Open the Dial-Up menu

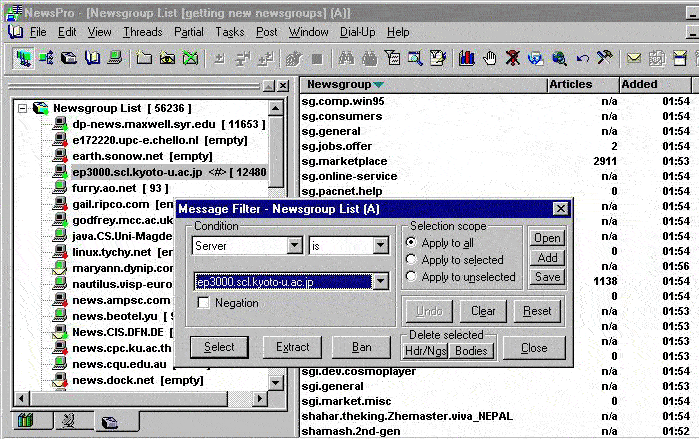click(358, 32)
